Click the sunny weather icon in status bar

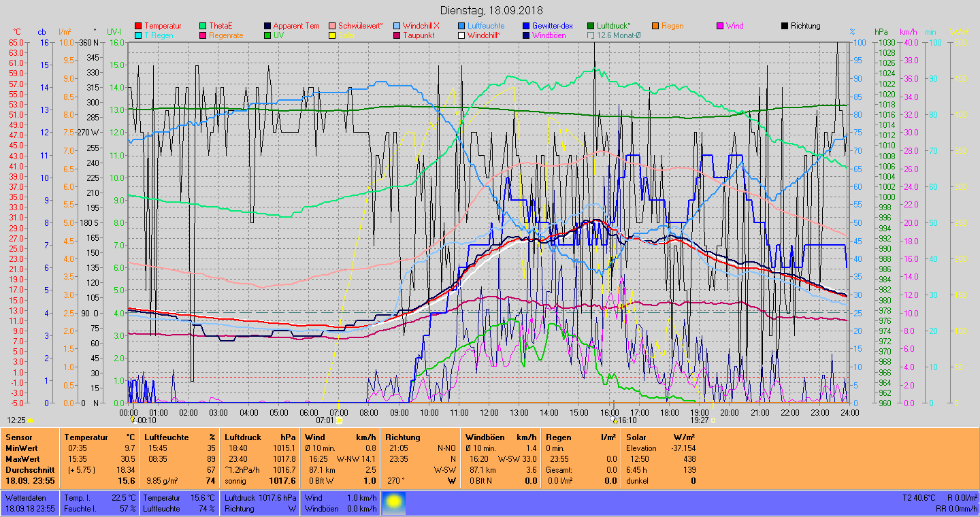(x=394, y=503)
